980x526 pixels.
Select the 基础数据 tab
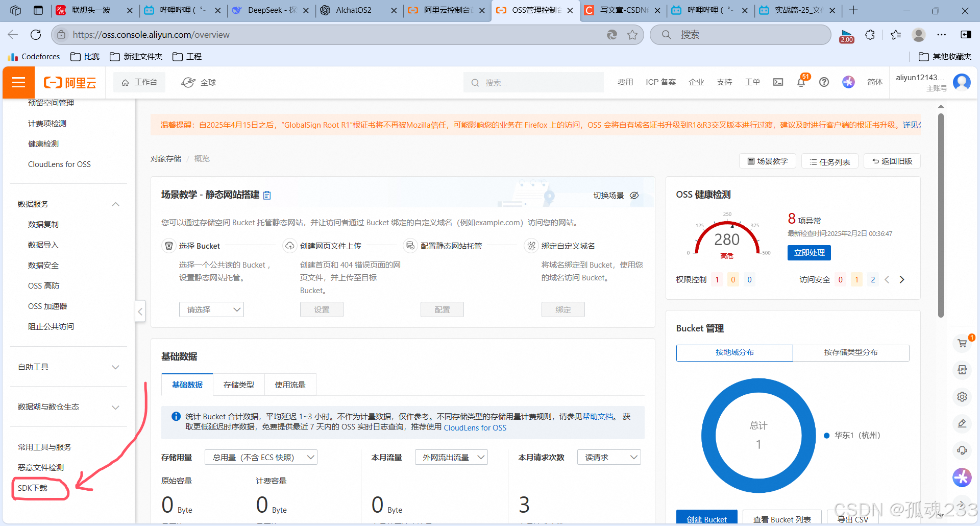(187, 385)
